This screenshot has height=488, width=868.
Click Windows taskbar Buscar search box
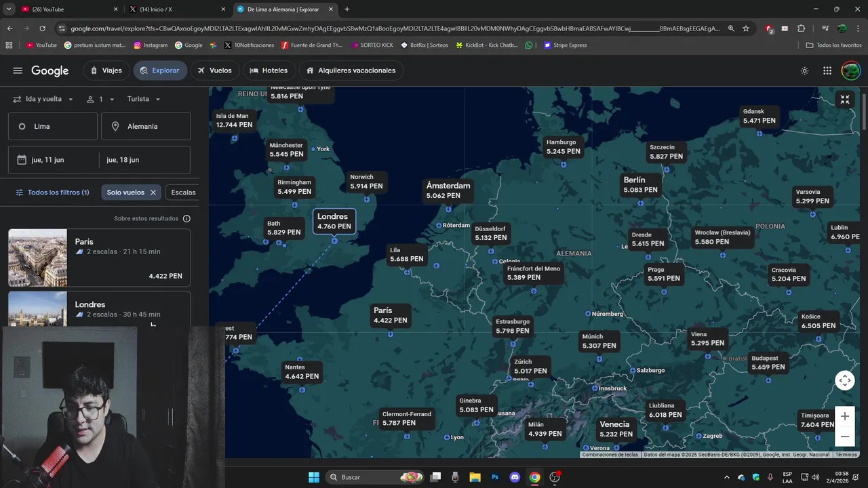click(374, 477)
